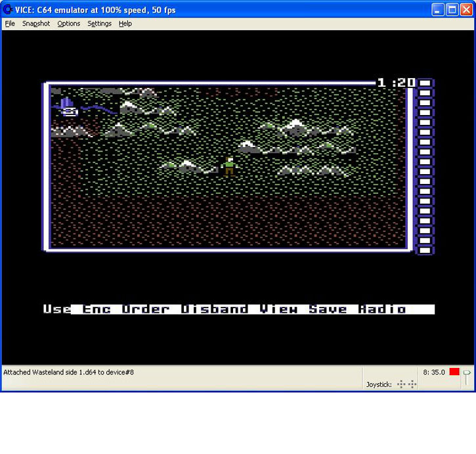Open the Help menu

pyautogui.click(x=125, y=24)
